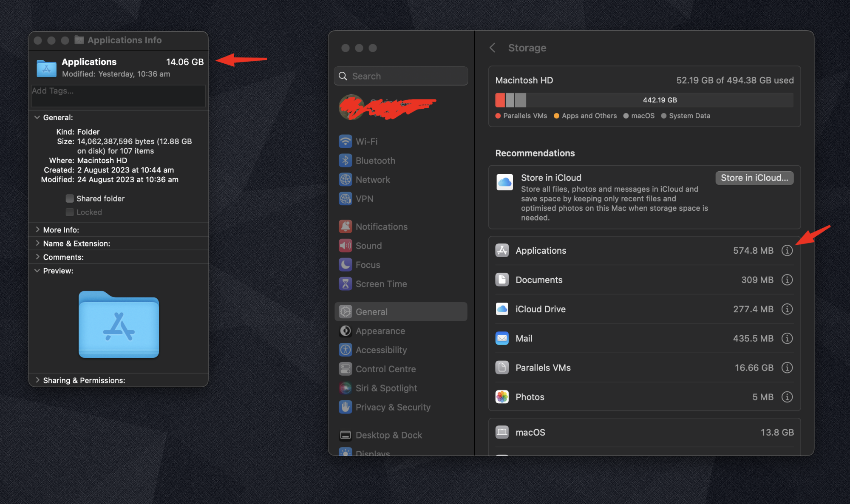Click the Siri & Spotlight icon
850x504 pixels.
346,388
